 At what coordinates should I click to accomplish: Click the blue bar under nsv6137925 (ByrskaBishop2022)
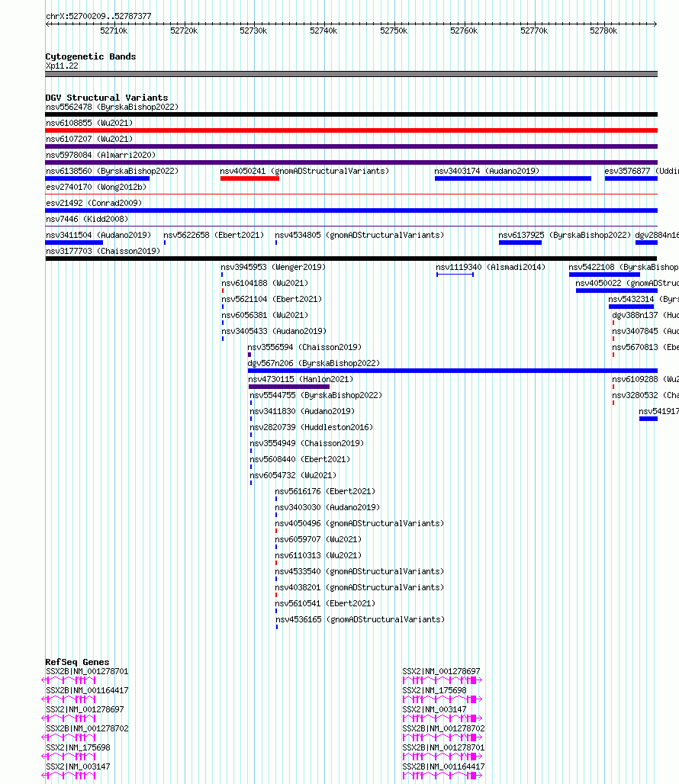point(520,243)
